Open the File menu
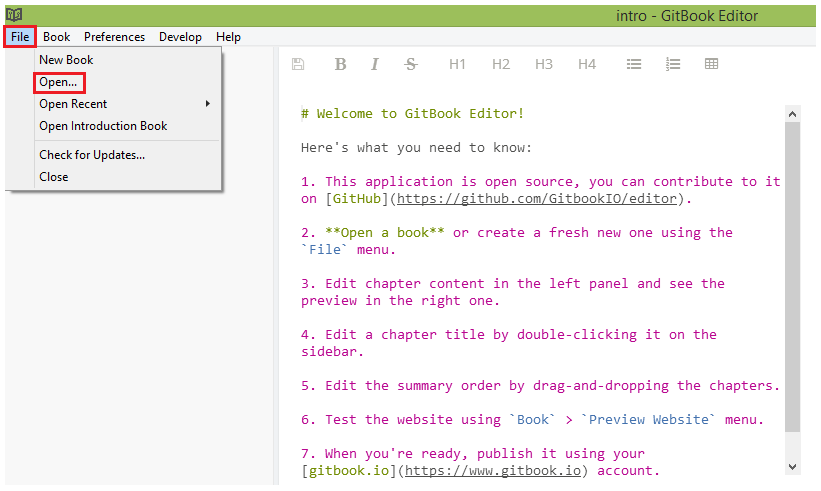Image resolution: width=821 pixels, height=491 pixels. point(20,37)
